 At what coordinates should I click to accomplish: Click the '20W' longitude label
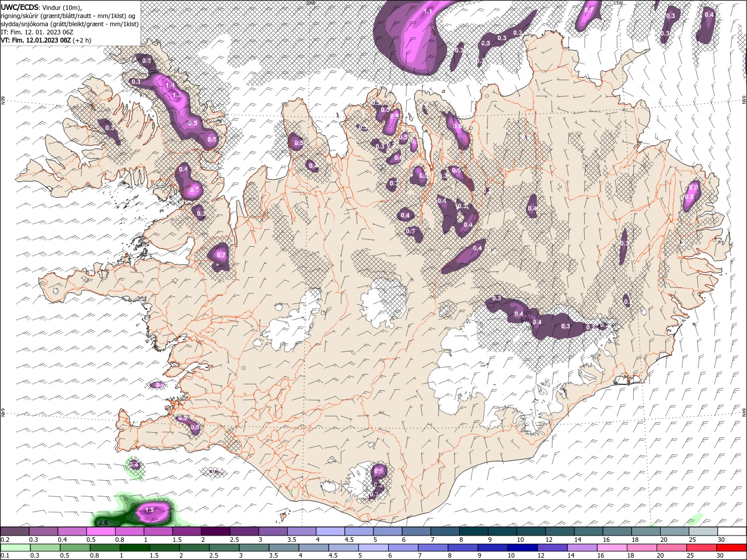tap(310, 3)
